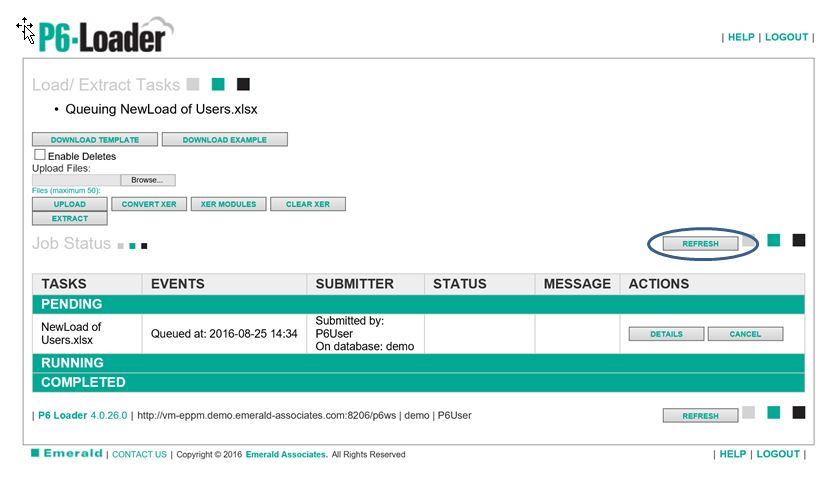Viewport: 836px width, 490px height.
Task: Click the Download Example button
Action: (x=224, y=140)
